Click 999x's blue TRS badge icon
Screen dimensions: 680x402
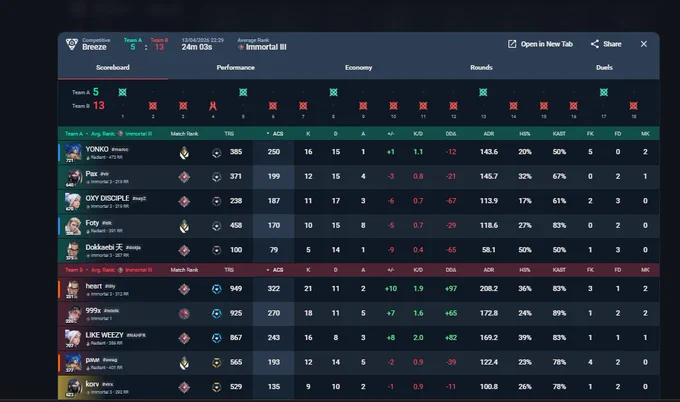[x=216, y=314]
